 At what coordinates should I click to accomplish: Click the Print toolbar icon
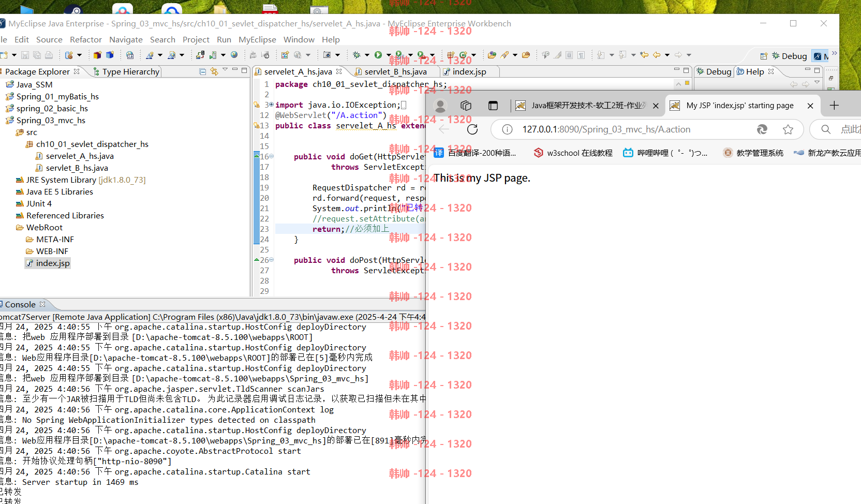(x=49, y=55)
